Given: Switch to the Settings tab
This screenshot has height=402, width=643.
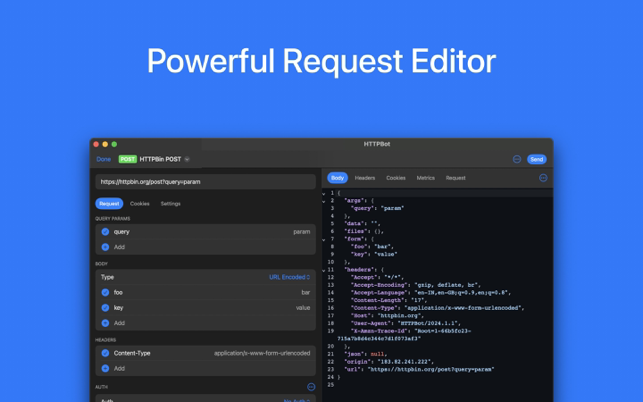Looking at the screenshot, I should (x=171, y=203).
